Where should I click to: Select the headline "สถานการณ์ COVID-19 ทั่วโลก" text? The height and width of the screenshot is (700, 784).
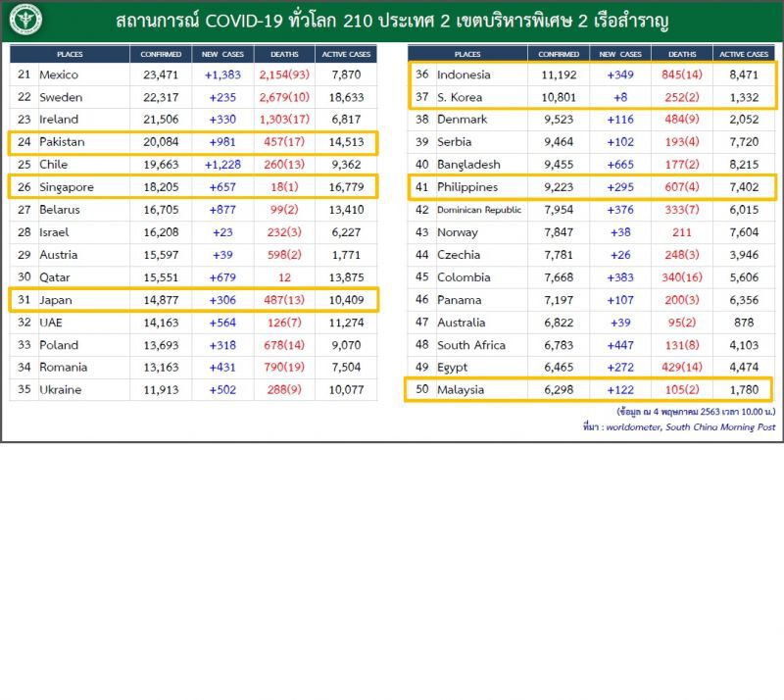point(225,21)
